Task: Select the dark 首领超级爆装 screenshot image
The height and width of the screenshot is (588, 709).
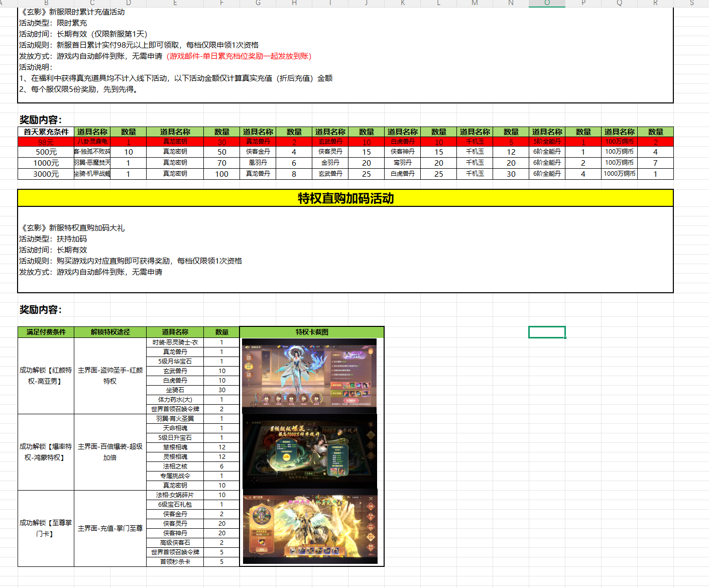Action: tap(309, 452)
